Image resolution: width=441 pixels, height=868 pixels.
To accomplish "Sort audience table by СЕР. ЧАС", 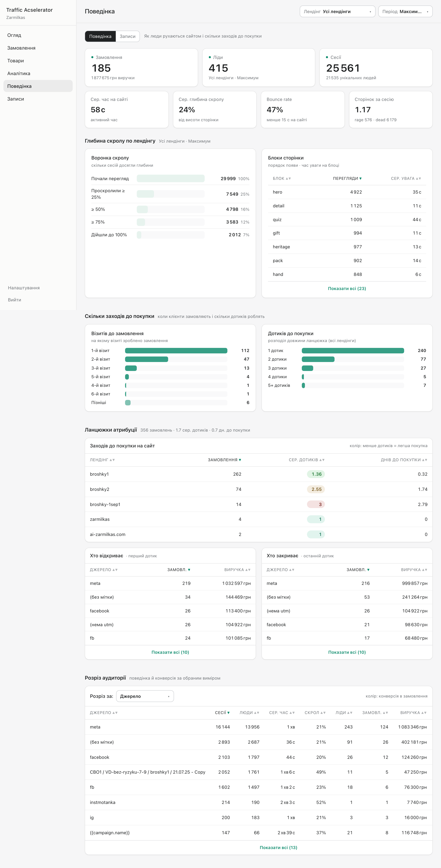I will 282,713.
